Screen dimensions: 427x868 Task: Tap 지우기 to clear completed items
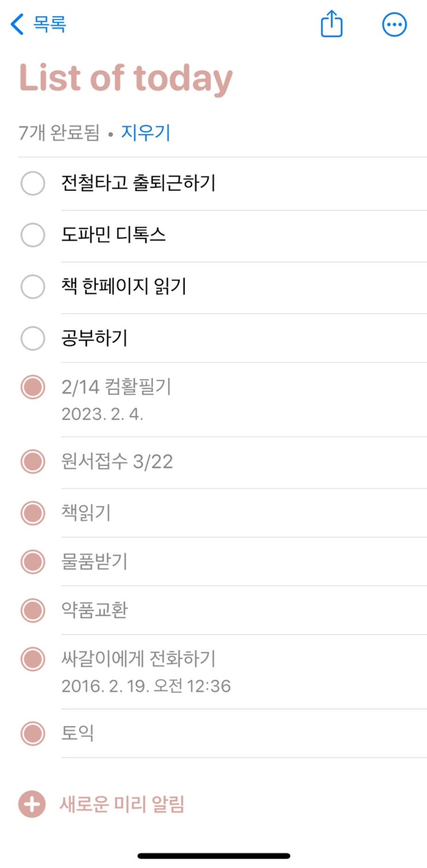[x=145, y=133]
